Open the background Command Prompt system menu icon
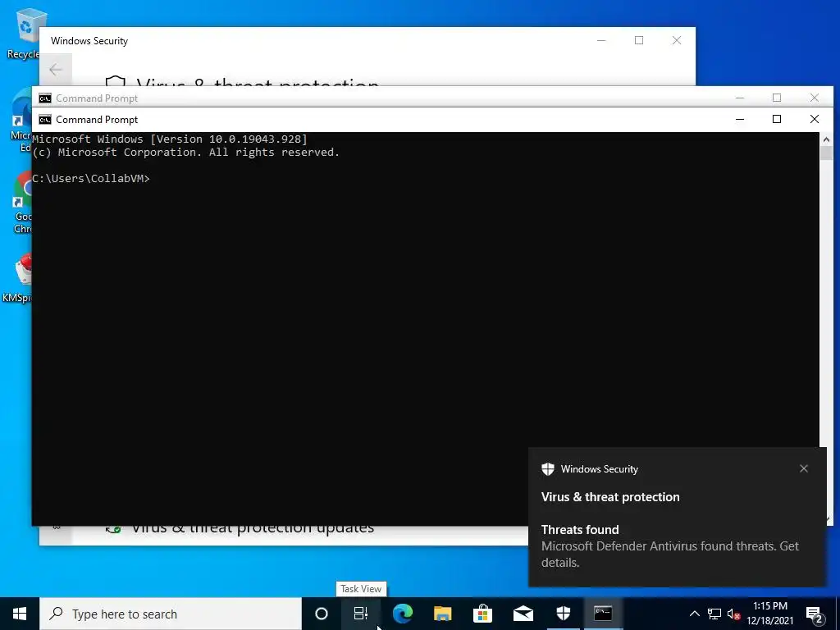Viewport: 840px width, 630px height. pyautogui.click(x=45, y=98)
